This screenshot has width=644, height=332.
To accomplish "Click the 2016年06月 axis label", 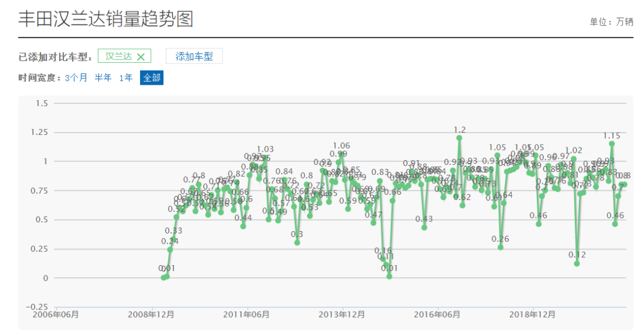I will click(x=437, y=315).
